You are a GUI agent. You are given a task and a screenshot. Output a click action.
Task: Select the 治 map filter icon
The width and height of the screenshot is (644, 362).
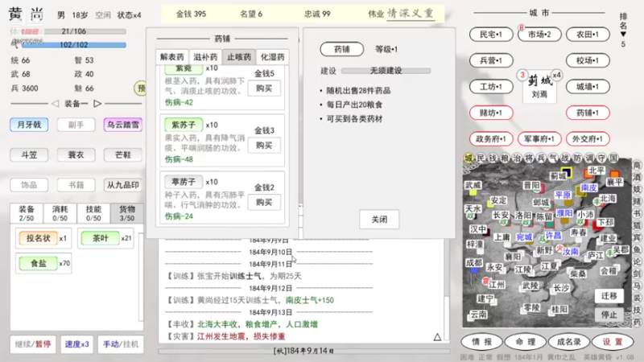coord(517,158)
